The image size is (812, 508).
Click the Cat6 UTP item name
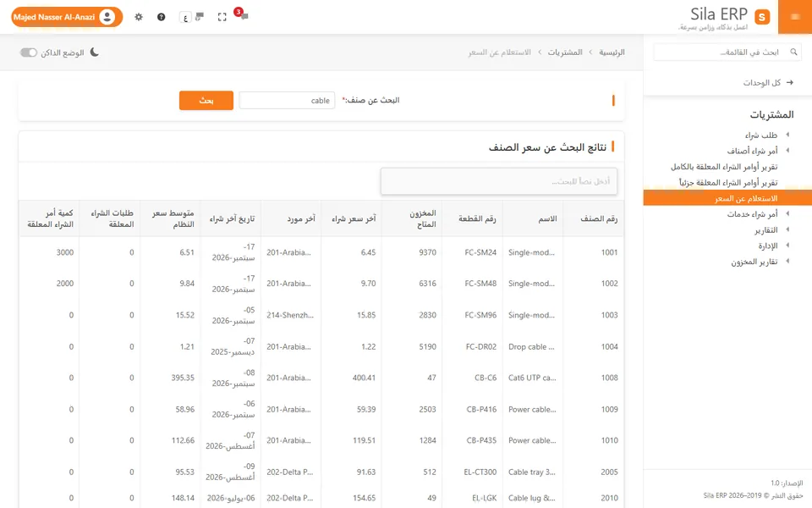click(x=532, y=378)
